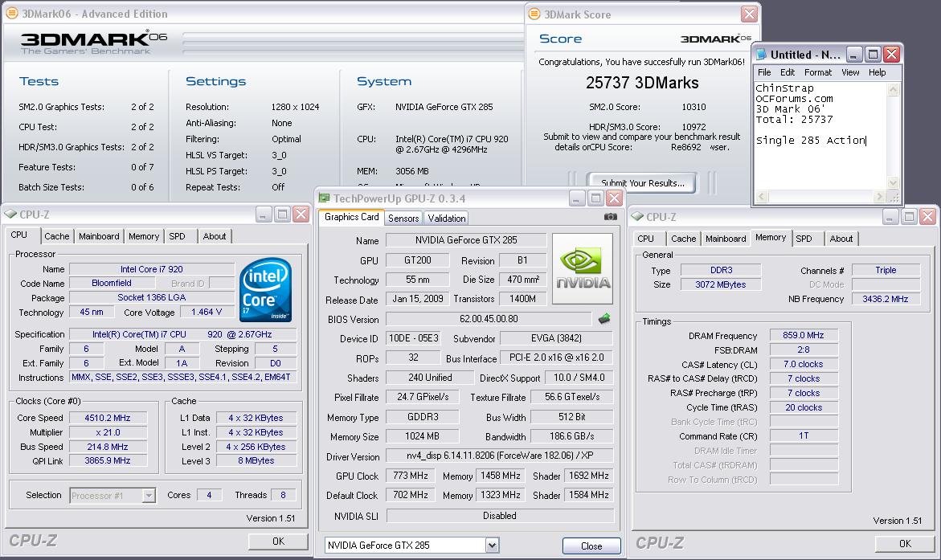The image size is (941, 560).
Task: Close the left CPU-Z window
Action: pos(301,215)
